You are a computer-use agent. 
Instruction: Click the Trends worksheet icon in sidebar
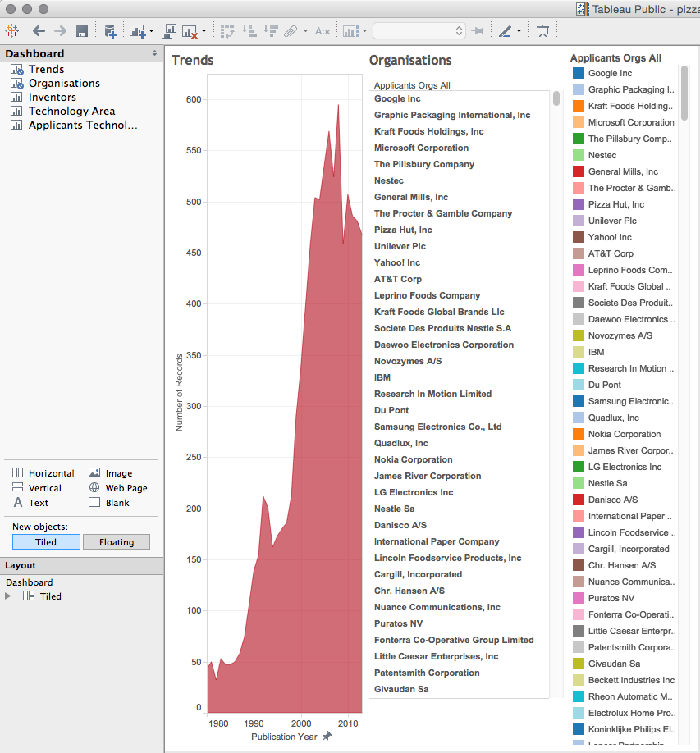[x=16, y=70]
